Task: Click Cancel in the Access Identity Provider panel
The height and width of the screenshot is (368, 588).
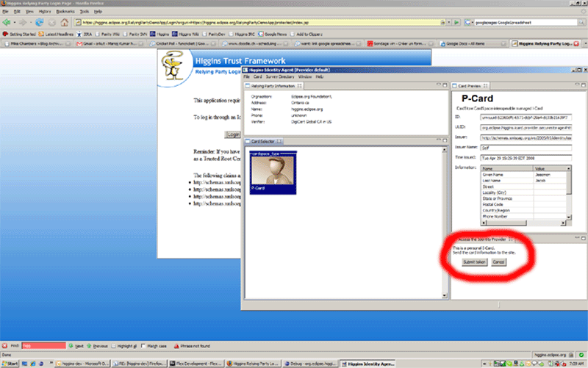Action: (x=498, y=262)
